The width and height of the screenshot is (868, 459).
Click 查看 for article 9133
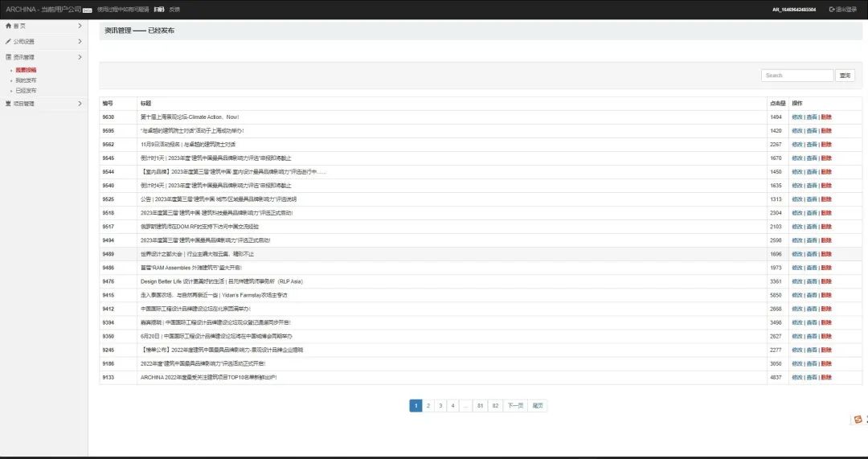tap(812, 377)
